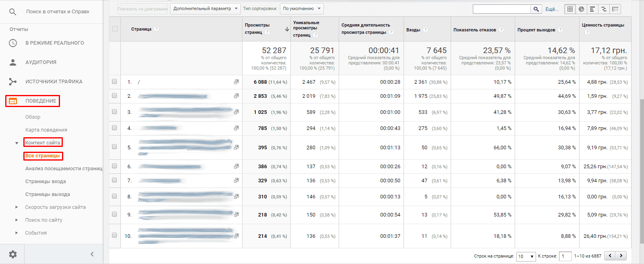Click help icon next to Входы
This screenshot has height=264, width=644.
pyautogui.click(x=426, y=30)
